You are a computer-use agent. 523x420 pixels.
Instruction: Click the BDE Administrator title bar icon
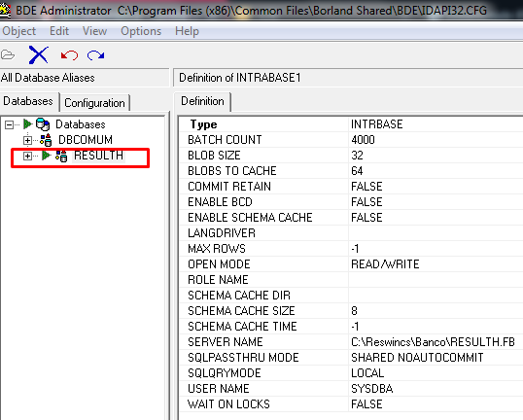pyautogui.click(x=5, y=11)
